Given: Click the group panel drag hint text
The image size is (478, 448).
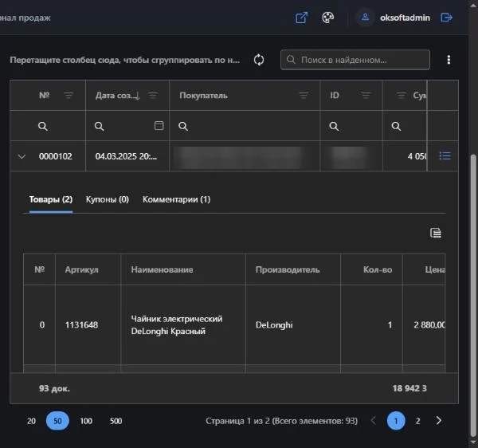Looking at the screenshot, I should click(x=125, y=60).
